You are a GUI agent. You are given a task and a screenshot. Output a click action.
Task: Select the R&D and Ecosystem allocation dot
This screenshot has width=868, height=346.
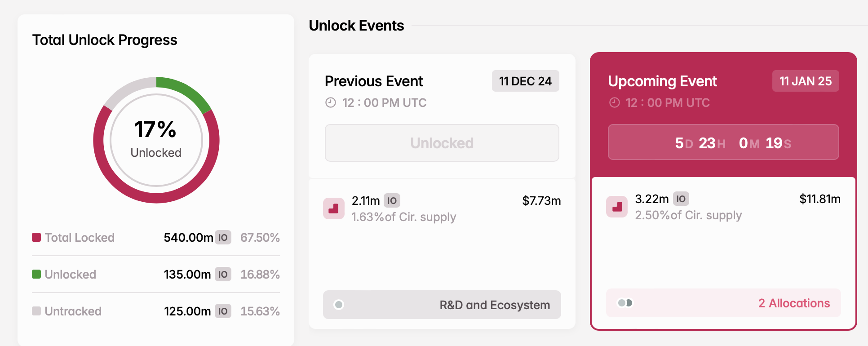click(339, 305)
